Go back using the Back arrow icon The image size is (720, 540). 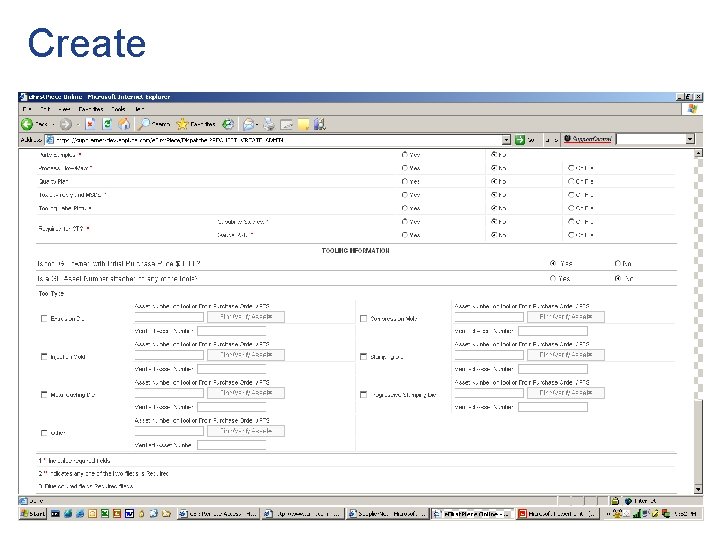click(x=27, y=124)
